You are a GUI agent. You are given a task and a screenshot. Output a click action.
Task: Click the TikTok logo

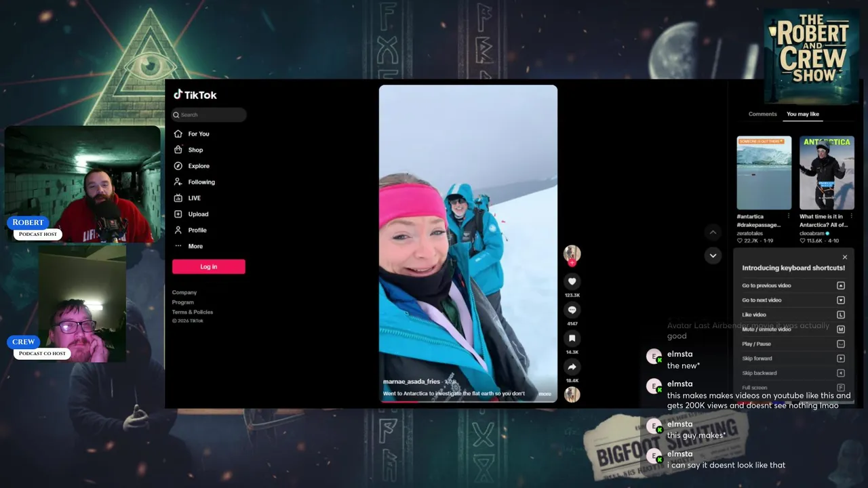(195, 95)
